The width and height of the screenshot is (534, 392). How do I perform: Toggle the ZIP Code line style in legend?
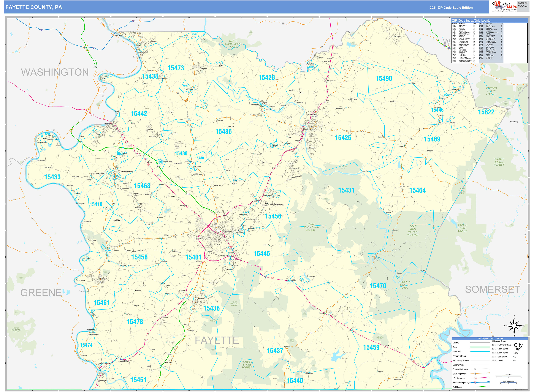tap(480, 352)
